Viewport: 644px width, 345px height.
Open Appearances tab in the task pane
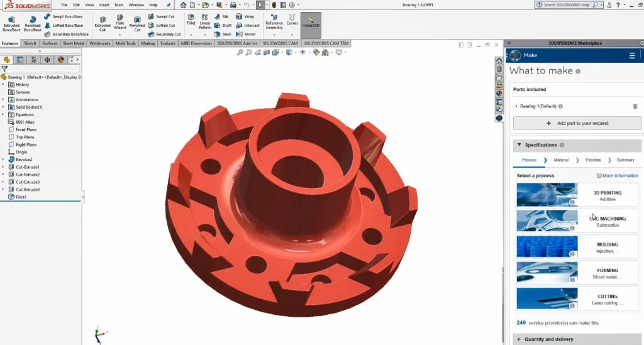pos(499,93)
